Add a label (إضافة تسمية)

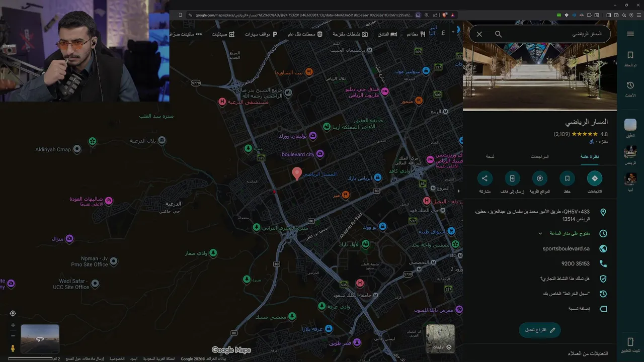(579, 309)
